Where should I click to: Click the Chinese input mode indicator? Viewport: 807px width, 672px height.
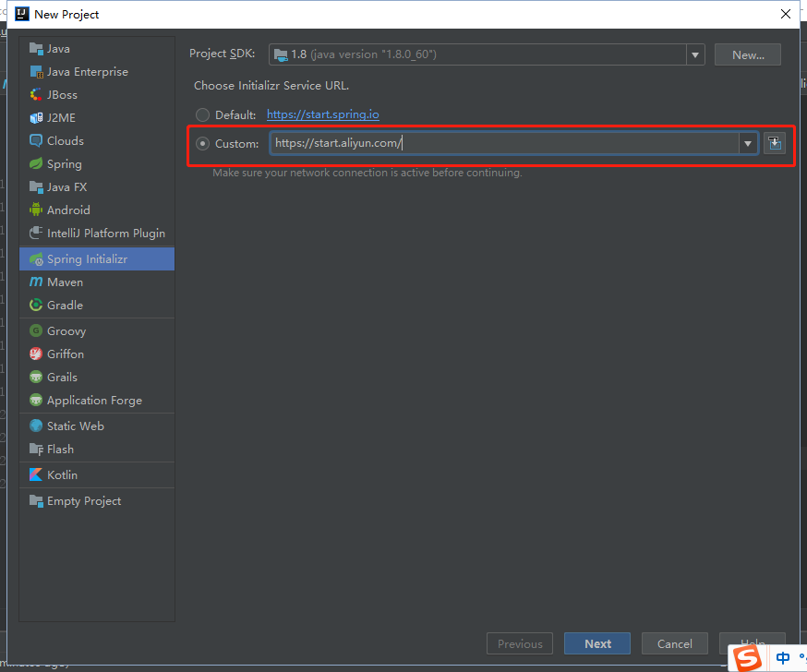pyautogui.click(x=783, y=657)
